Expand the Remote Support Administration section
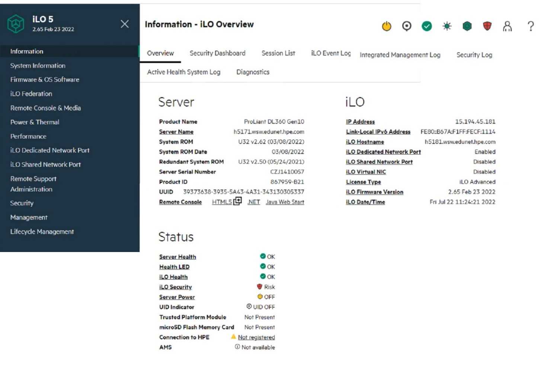This screenshot has height=392, width=547. [33, 184]
